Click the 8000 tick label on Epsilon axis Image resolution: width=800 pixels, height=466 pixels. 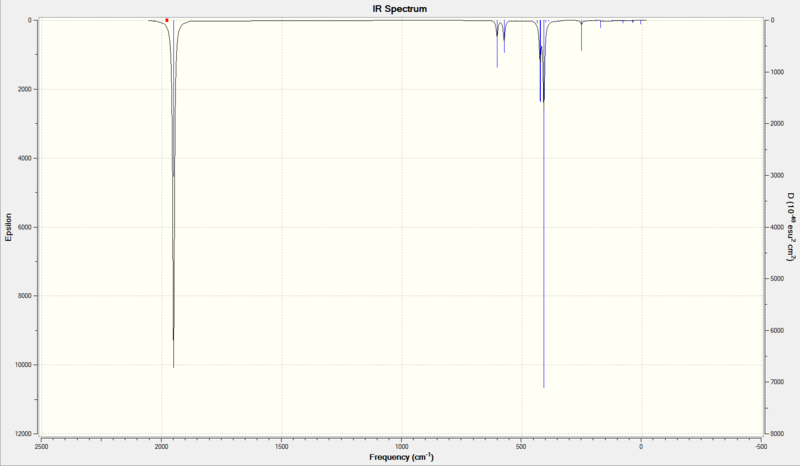coord(25,296)
